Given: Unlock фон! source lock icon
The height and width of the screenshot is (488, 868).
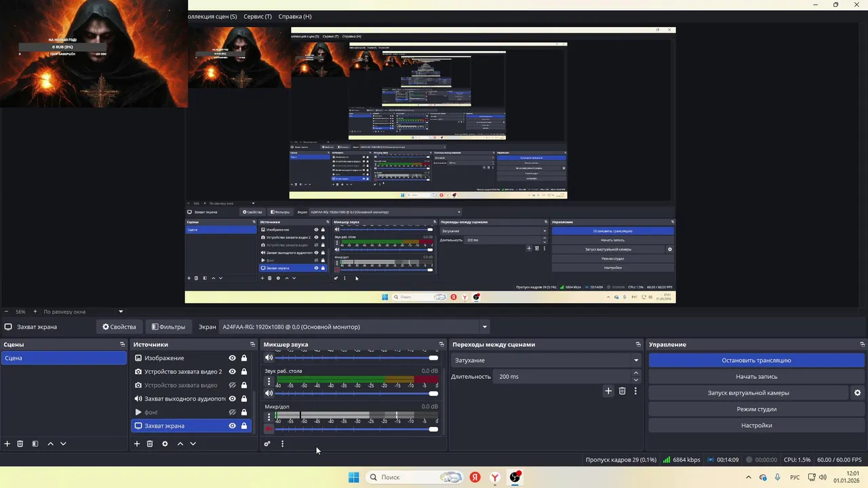Looking at the screenshot, I should [244, 412].
